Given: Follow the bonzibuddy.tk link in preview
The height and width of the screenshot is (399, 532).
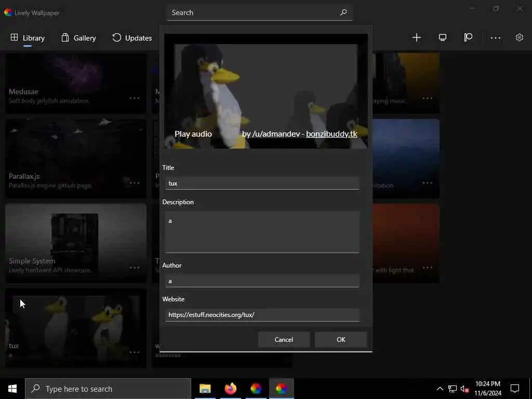Looking at the screenshot, I should click(331, 134).
